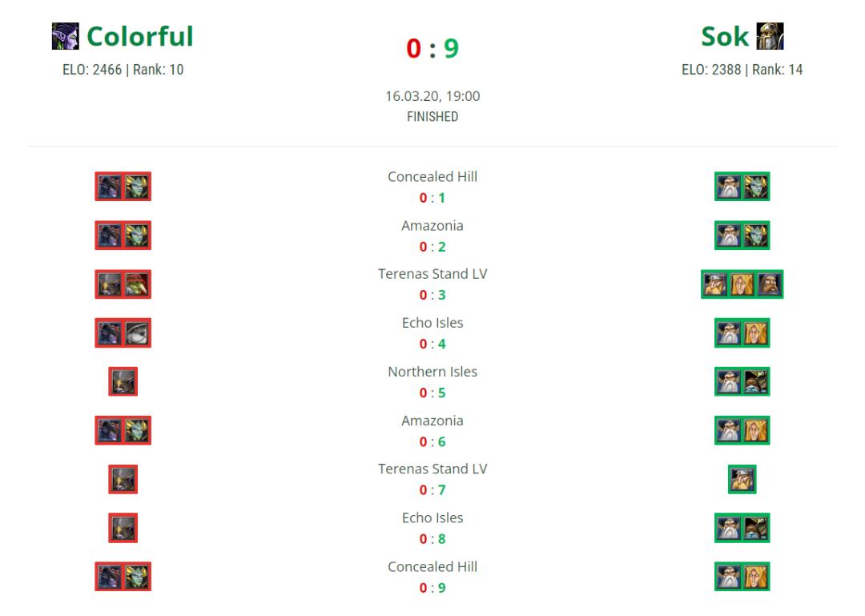Screen dimensions: 865x616
Task: Click Colorful's hero icons for Terenas Stand LV game three
Action: 123,284
